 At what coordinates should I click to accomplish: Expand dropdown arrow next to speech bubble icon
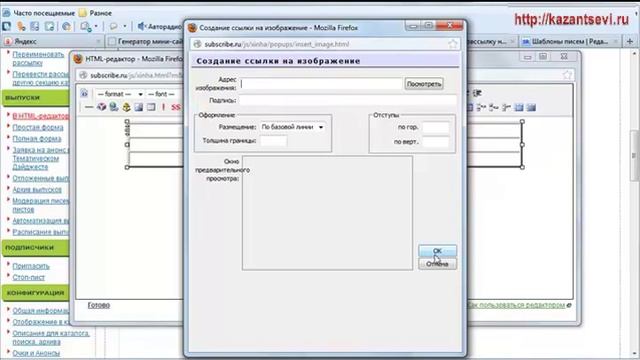125,27
